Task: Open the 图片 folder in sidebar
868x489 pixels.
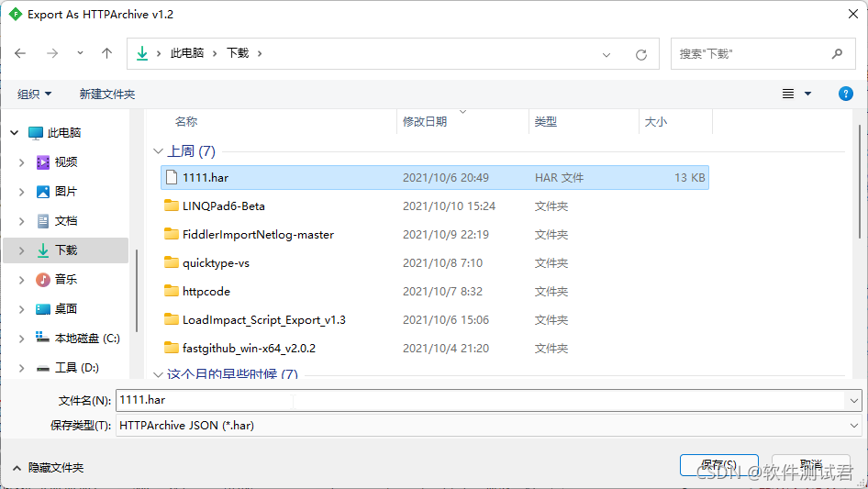Action: coord(65,192)
